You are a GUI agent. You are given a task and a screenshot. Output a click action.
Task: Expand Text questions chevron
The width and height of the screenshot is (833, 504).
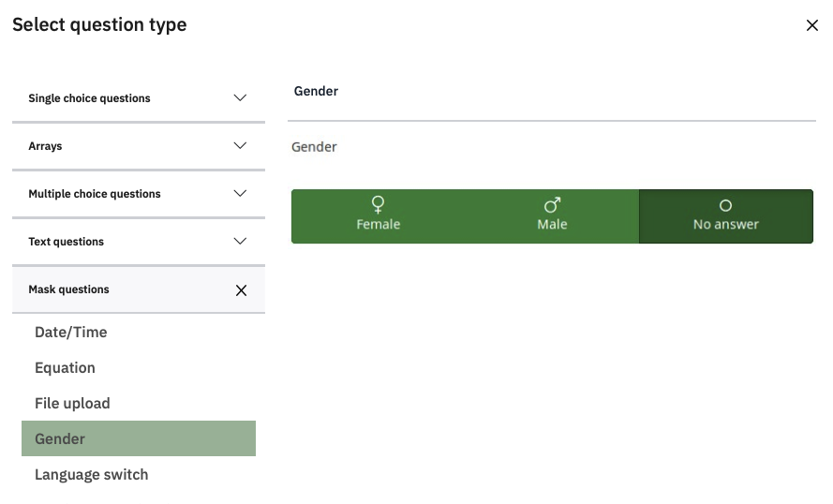coord(240,242)
